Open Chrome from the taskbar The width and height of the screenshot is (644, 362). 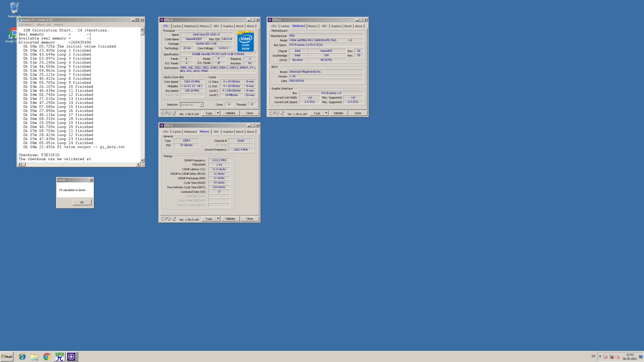point(47,356)
